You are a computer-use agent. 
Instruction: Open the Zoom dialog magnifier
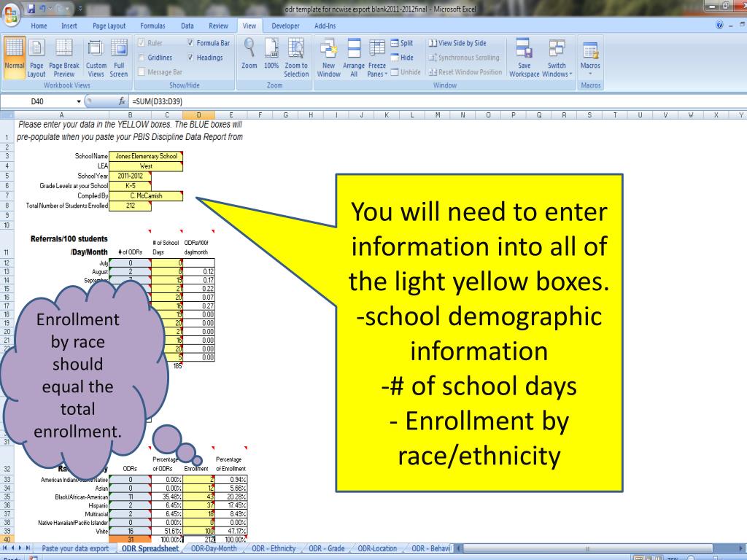click(x=249, y=53)
